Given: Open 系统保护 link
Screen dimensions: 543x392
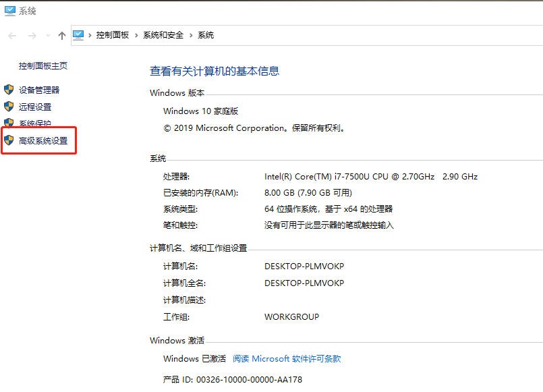Looking at the screenshot, I should (35, 123).
